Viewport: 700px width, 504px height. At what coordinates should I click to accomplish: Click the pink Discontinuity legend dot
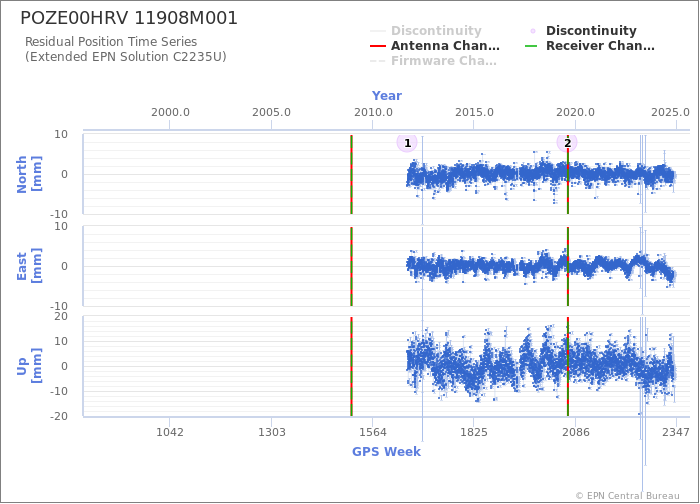pos(533,31)
